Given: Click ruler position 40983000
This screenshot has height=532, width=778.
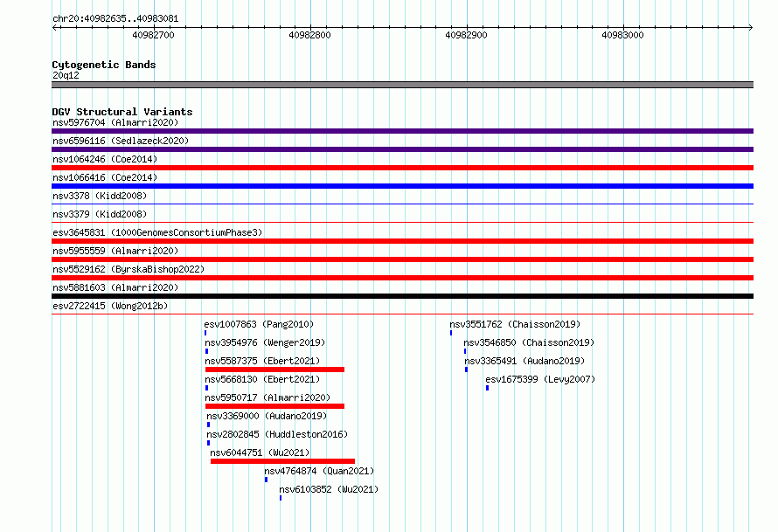Looking at the screenshot, I should click(622, 35).
